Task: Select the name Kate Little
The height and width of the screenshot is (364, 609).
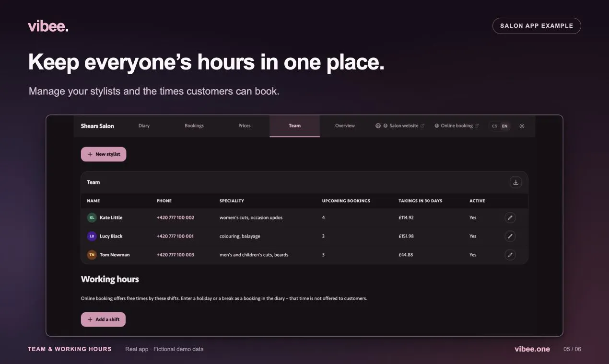Action: tap(111, 217)
